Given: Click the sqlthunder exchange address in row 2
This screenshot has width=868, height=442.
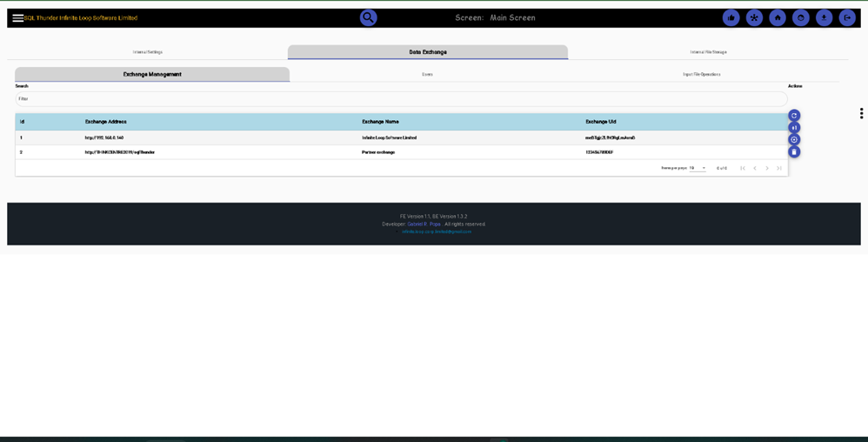Looking at the screenshot, I should click(x=119, y=152).
